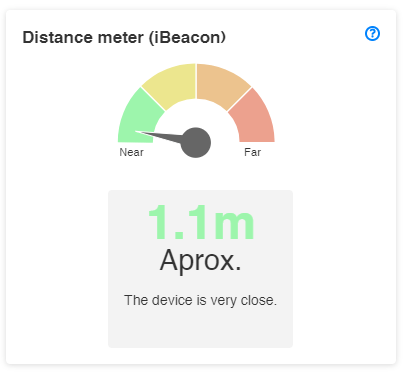Click the gauge needle hub circle
The height and width of the screenshot is (373, 404).
coord(196,142)
